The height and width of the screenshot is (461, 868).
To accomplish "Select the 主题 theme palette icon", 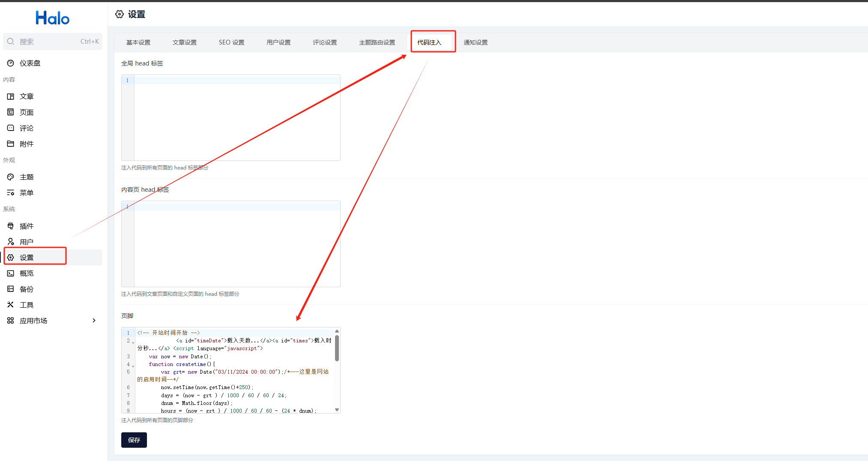I will (x=11, y=177).
